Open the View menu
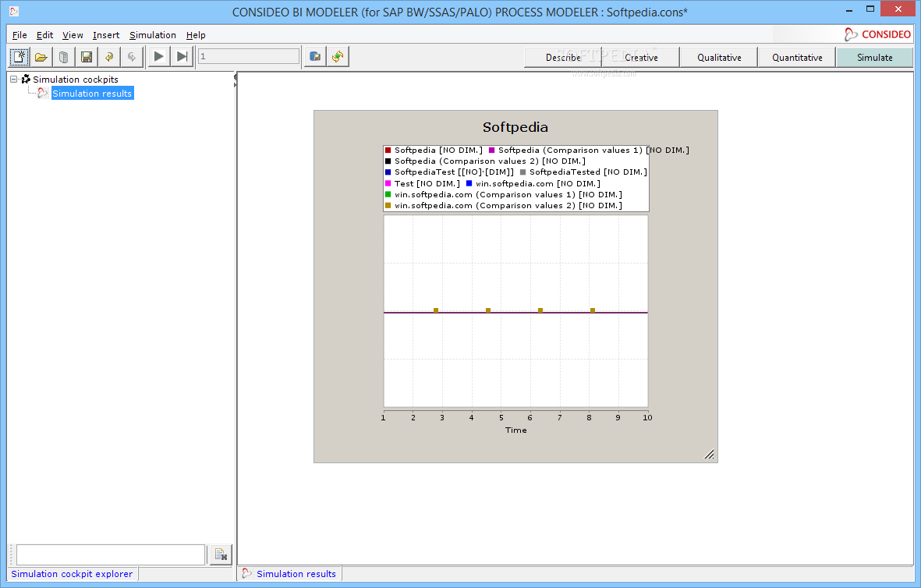921x588 pixels. (x=73, y=35)
